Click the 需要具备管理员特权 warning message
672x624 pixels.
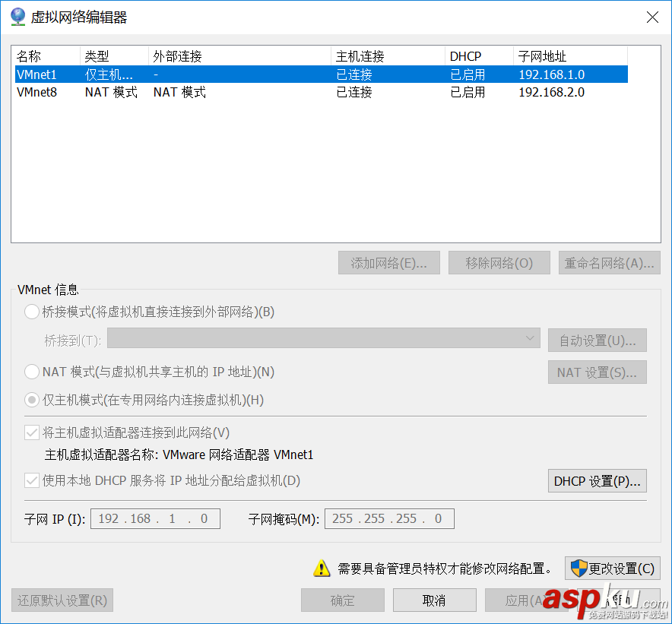(445, 569)
